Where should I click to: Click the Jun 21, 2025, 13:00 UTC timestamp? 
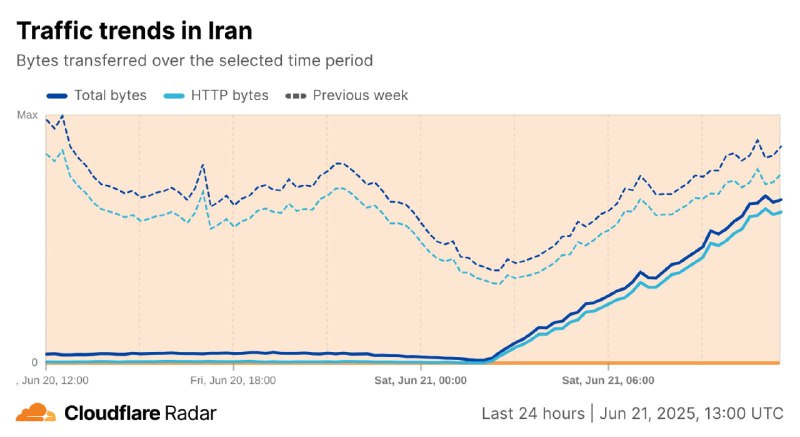click(x=691, y=413)
